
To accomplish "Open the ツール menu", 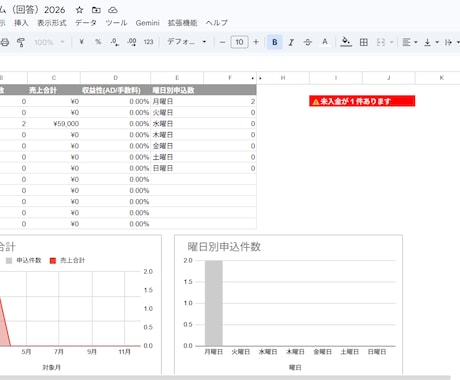I will pos(116,23).
